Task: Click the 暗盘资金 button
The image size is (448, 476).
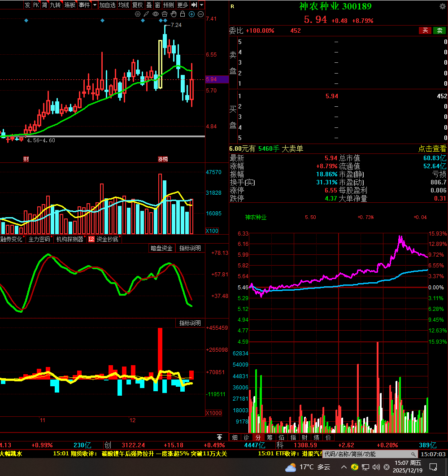Action: point(161,248)
